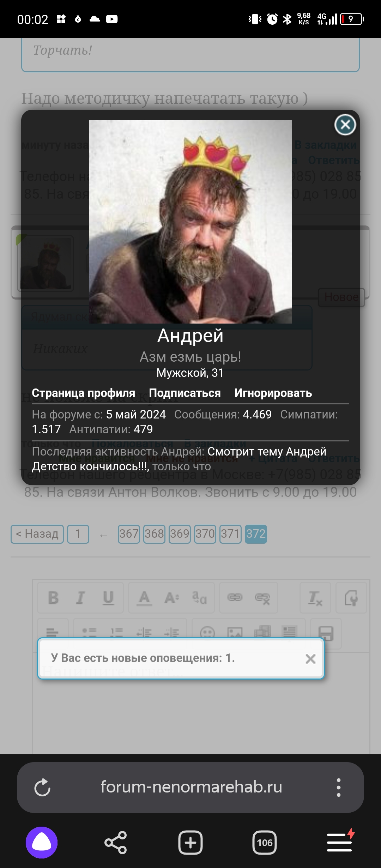Toggle bold formatting in the editor

click(53, 598)
